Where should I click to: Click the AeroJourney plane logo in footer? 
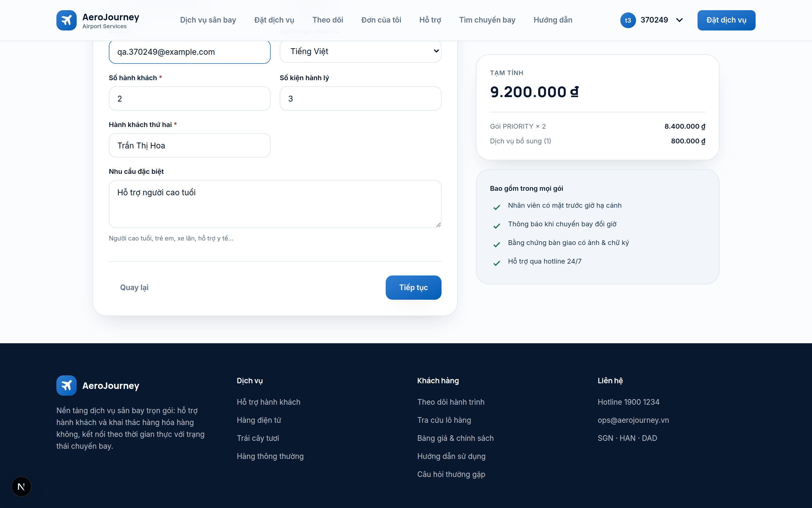point(67,385)
